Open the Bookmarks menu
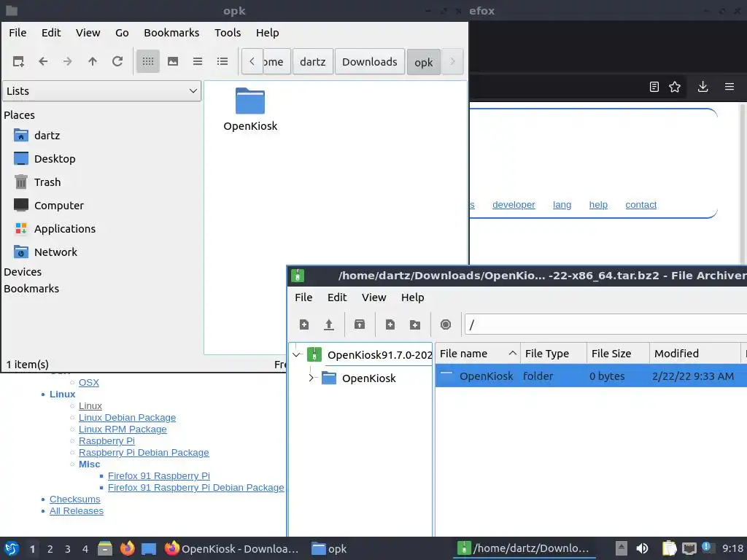 coord(171,33)
